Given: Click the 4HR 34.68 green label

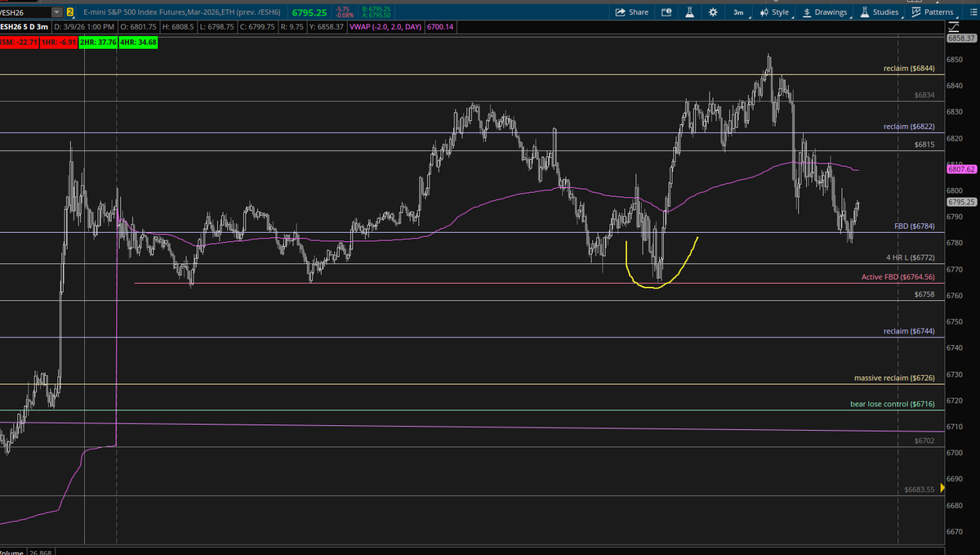Looking at the screenshot, I should pos(139,41).
